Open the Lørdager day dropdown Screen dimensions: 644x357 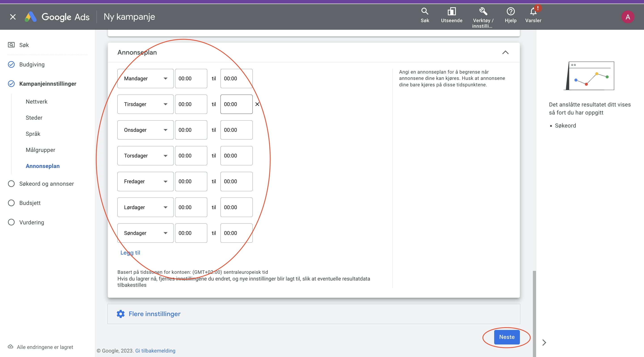click(x=145, y=207)
